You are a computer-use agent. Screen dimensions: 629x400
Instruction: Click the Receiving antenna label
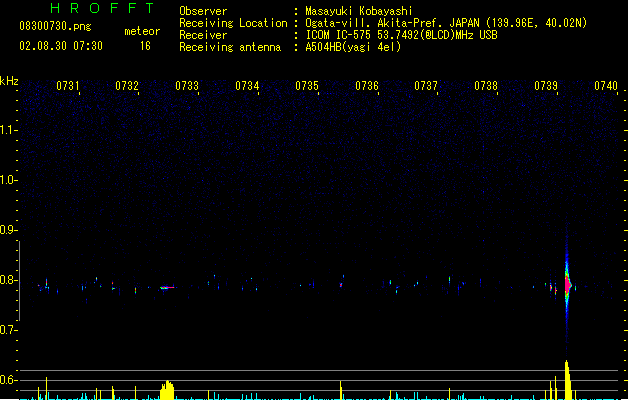coord(230,47)
